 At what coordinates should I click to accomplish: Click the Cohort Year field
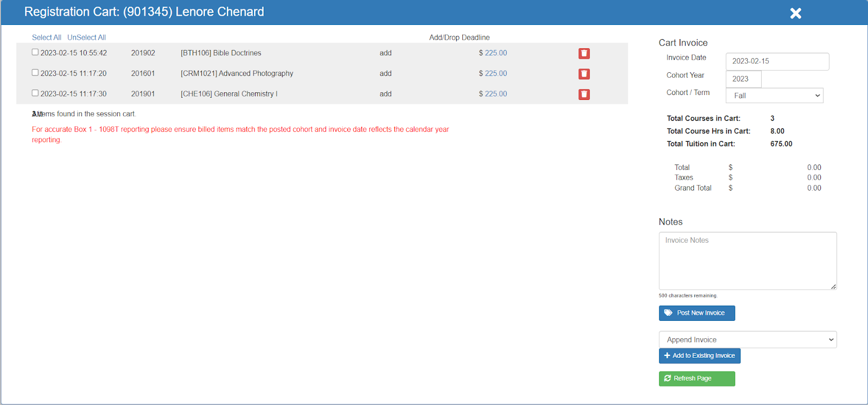tap(743, 79)
